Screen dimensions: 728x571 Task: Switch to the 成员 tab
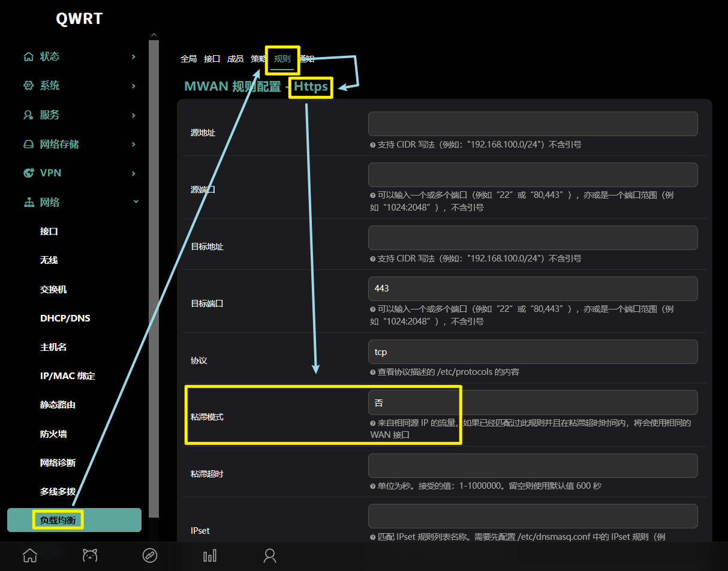click(235, 59)
